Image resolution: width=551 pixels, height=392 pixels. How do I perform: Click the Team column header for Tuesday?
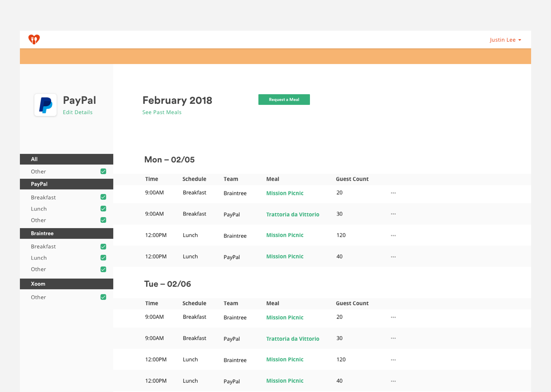231,304
